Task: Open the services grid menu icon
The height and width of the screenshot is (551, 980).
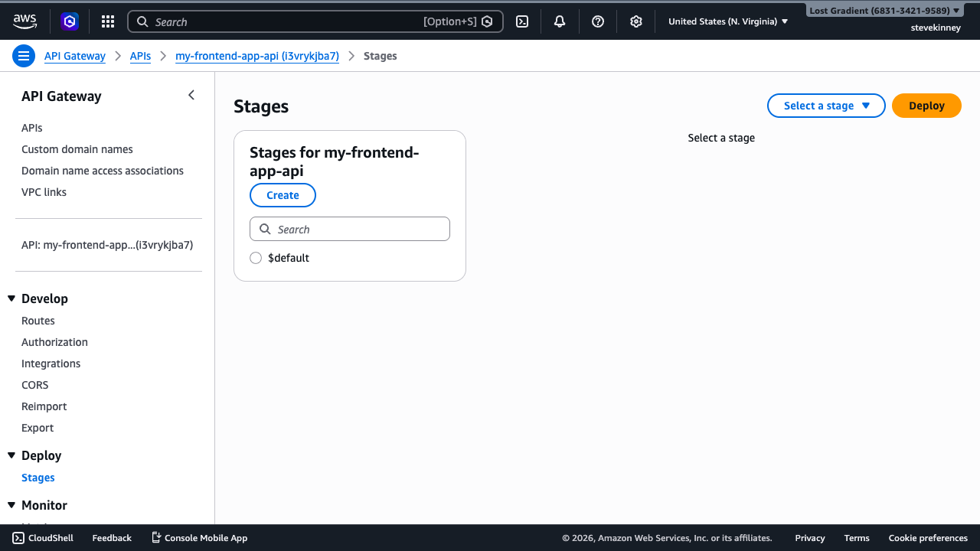Action: 108,21
